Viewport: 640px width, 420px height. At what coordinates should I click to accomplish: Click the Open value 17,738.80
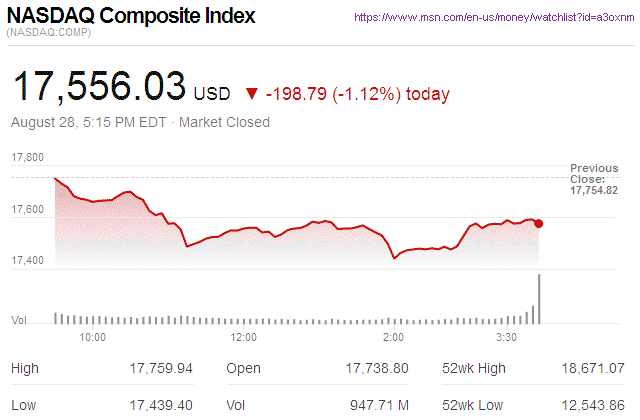point(374,368)
